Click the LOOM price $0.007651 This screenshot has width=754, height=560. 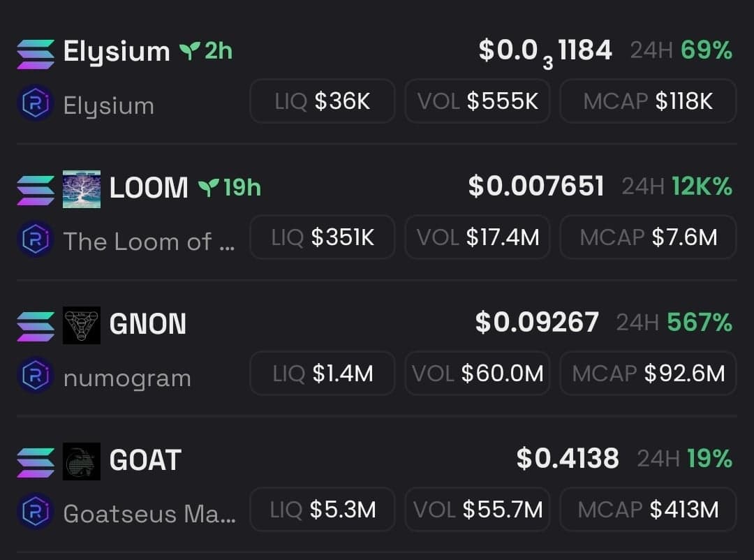point(536,186)
